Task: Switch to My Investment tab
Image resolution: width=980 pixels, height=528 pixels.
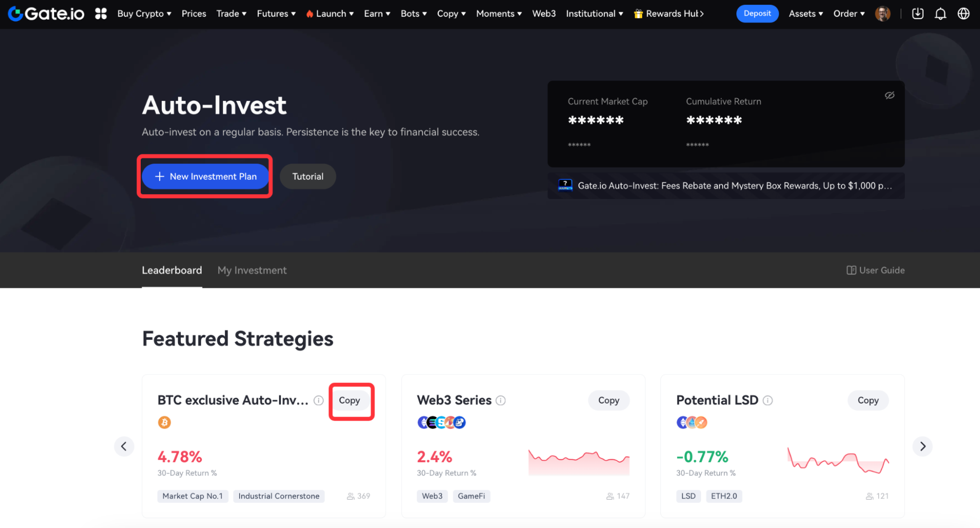Action: 252,270
